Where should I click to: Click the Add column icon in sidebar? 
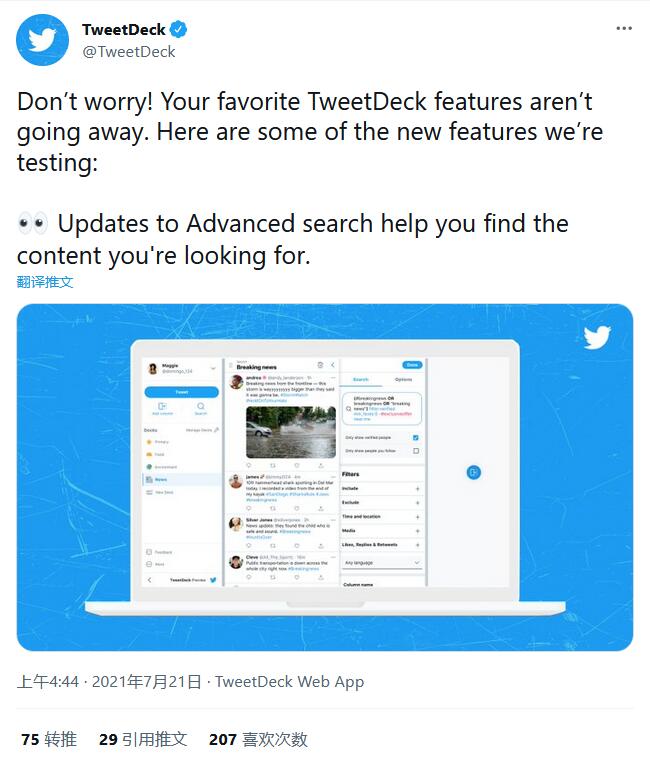[x=162, y=408]
